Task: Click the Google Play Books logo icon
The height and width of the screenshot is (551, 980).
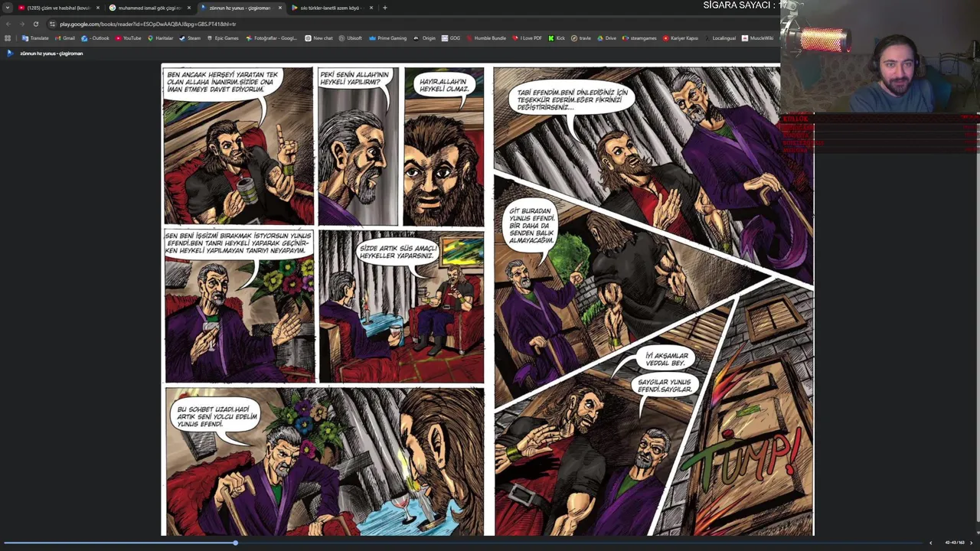Action: pos(10,54)
